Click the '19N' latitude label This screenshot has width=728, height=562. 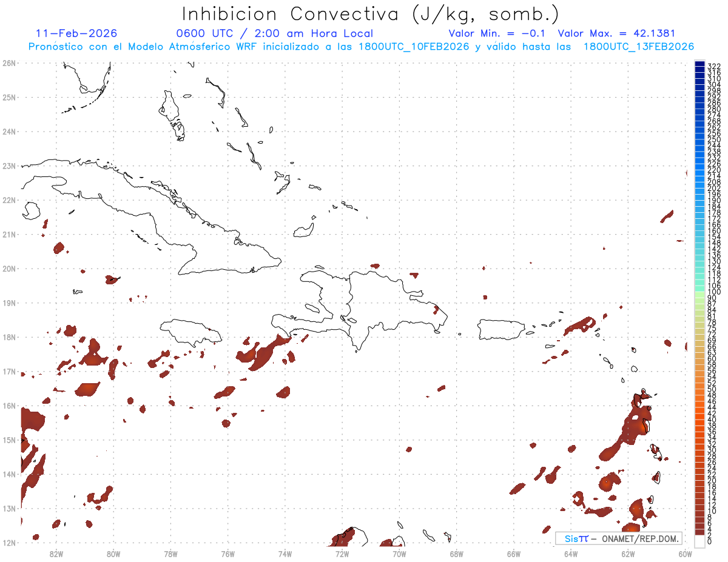pyautogui.click(x=8, y=303)
